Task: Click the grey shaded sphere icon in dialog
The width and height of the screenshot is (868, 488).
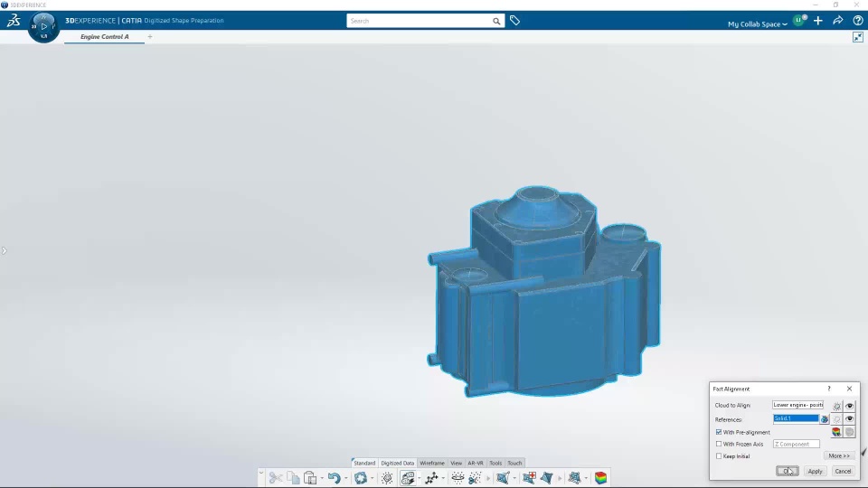Action: coord(850,432)
